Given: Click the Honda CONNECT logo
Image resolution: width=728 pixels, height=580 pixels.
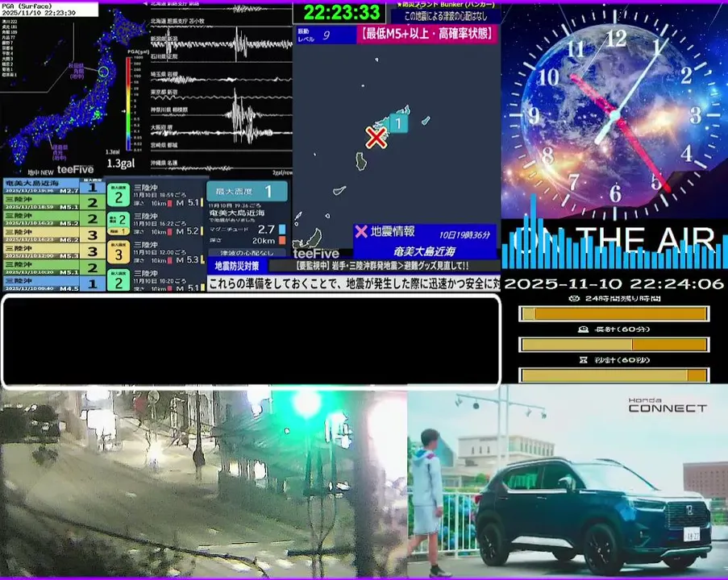Looking at the screenshot, I should coord(668,405).
